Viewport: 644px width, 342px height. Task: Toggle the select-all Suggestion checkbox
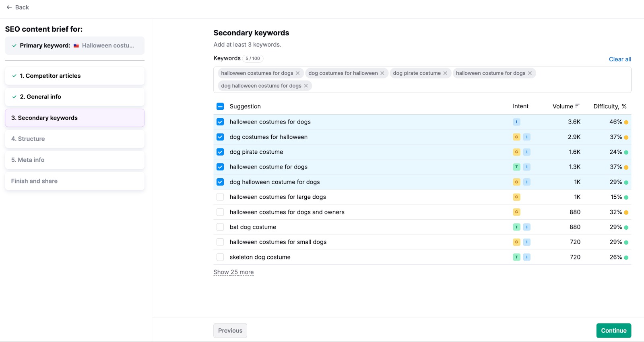point(220,107)
